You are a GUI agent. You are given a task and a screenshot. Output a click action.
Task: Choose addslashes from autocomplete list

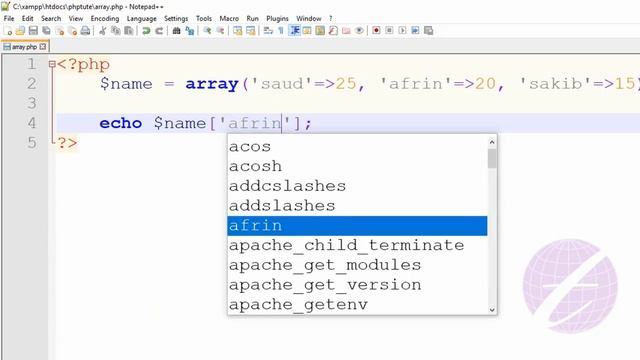(x=357, y=206)
